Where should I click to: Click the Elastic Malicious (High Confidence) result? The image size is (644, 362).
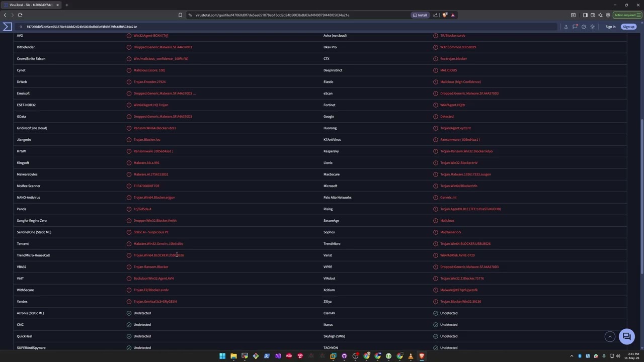tap(460, 82)
